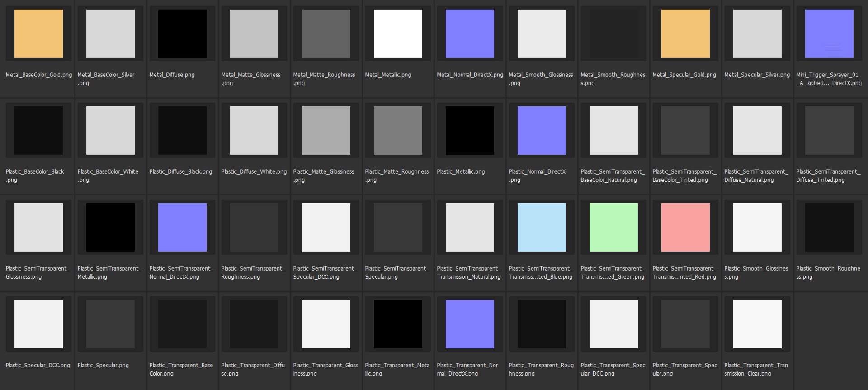Viewport: 868px width, 390px height.
Task: Pick the Plastic_SemiTransparent_Normal_DirectX.png thumbnail
Action: point(182,227)
